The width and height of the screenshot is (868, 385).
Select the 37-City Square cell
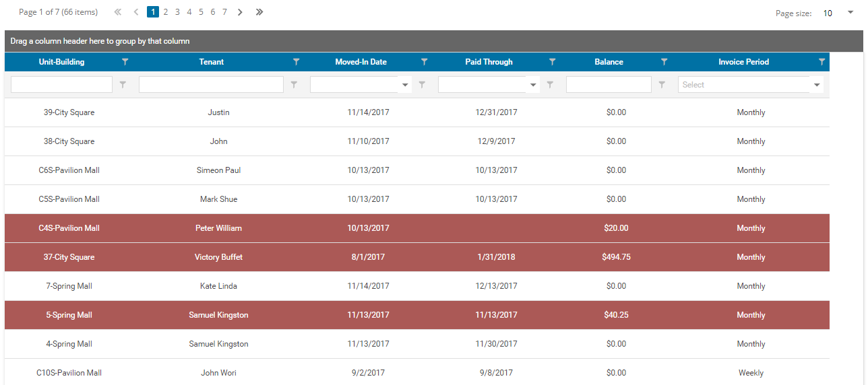click(x=69, y=257)
